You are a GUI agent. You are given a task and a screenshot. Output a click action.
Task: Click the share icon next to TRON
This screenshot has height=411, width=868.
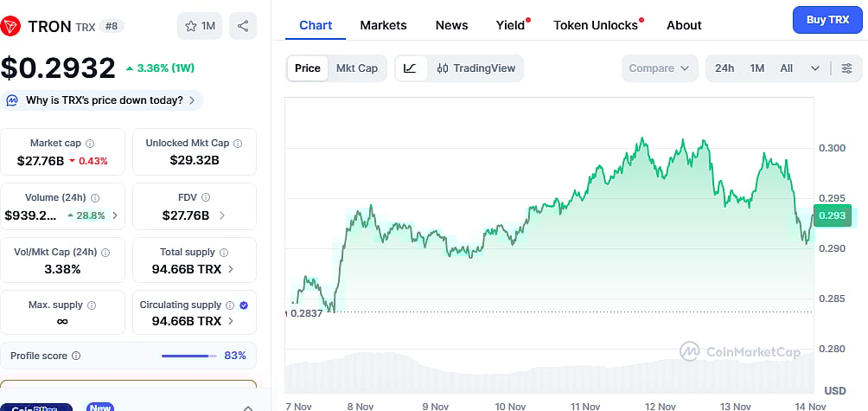click(243, 26)
